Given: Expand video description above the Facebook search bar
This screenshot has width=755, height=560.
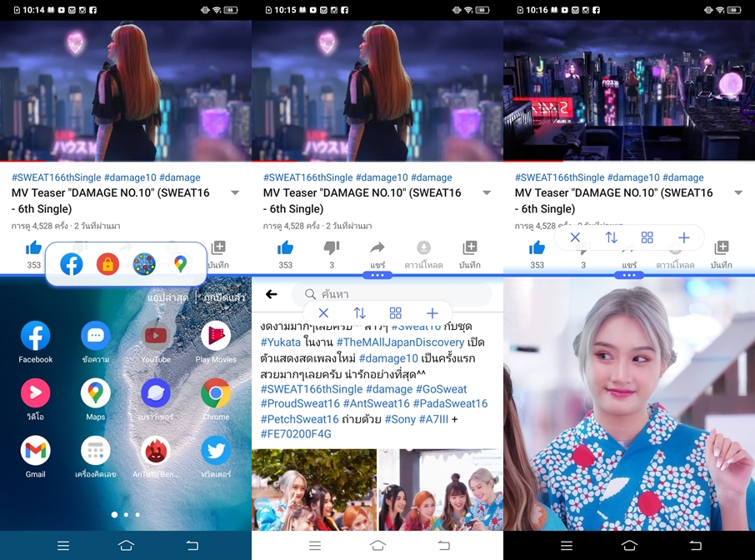Looking at the screenshot, I should coord(487,193).
